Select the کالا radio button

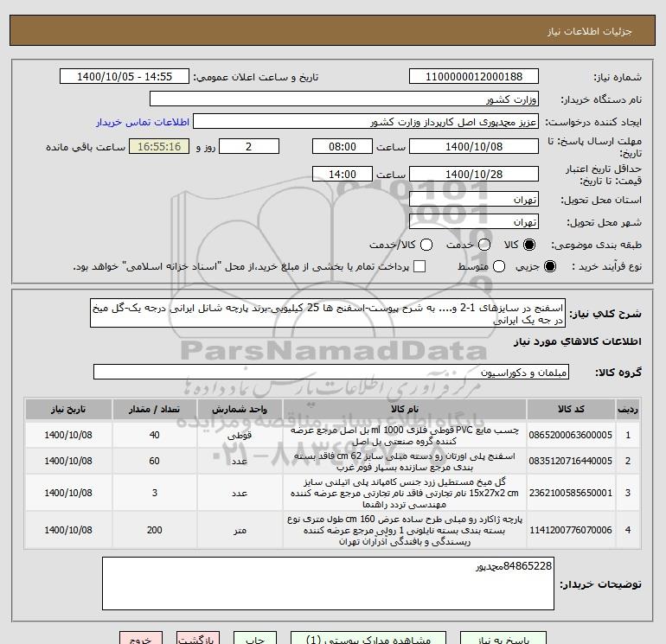(x=529, y=245)
